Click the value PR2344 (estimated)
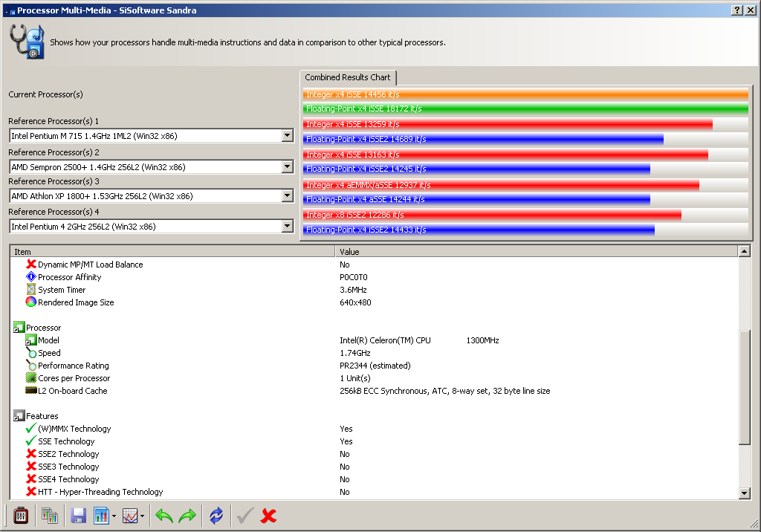The width and height of the screenshot is (761, 532). (x=375, y=366)
